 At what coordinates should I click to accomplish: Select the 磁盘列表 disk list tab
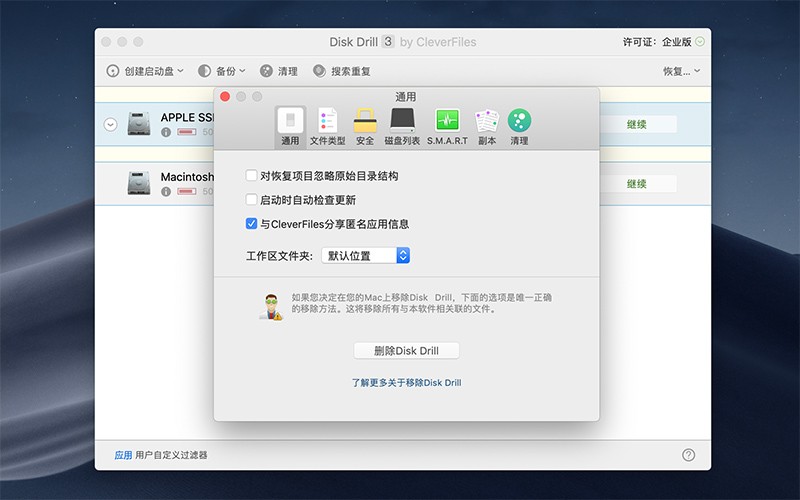point(402,127)
